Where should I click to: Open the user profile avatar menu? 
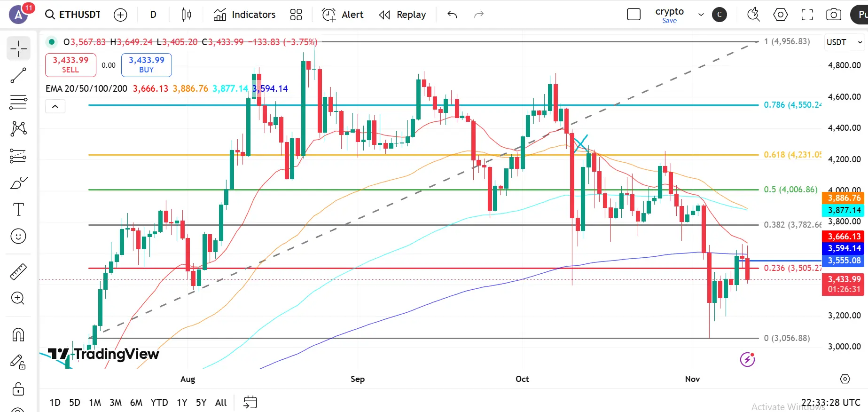pos(19,15)
